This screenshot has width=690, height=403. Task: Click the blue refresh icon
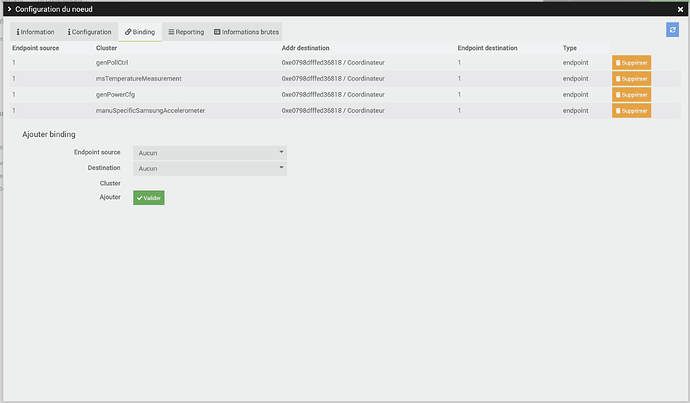click(x=672, y=30)
